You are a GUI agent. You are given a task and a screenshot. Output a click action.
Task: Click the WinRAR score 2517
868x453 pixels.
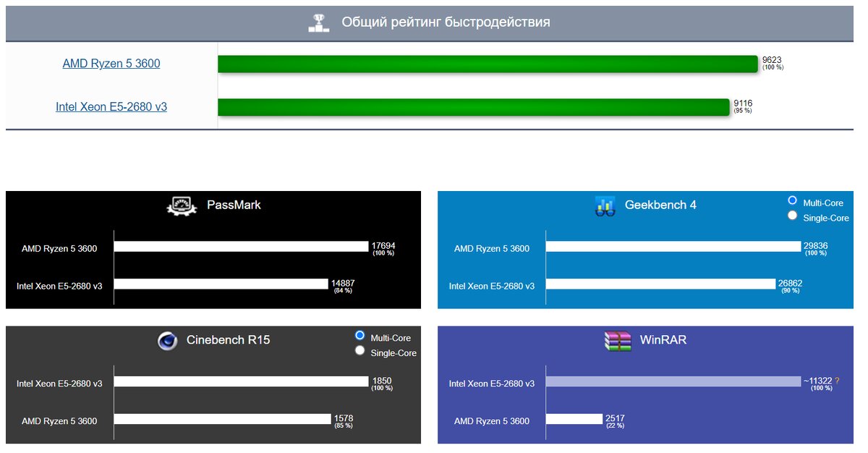[x=615, y=418]
